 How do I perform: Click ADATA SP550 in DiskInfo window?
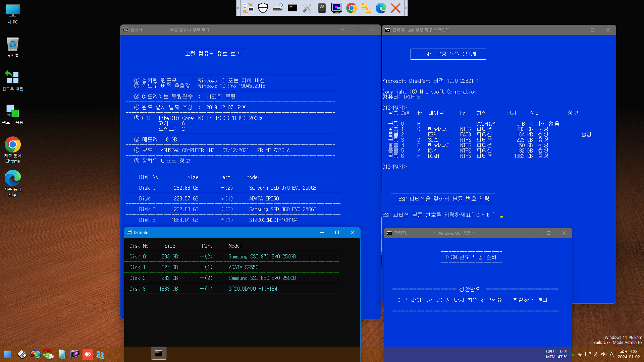pyautogui.click(x=244, y=267)
